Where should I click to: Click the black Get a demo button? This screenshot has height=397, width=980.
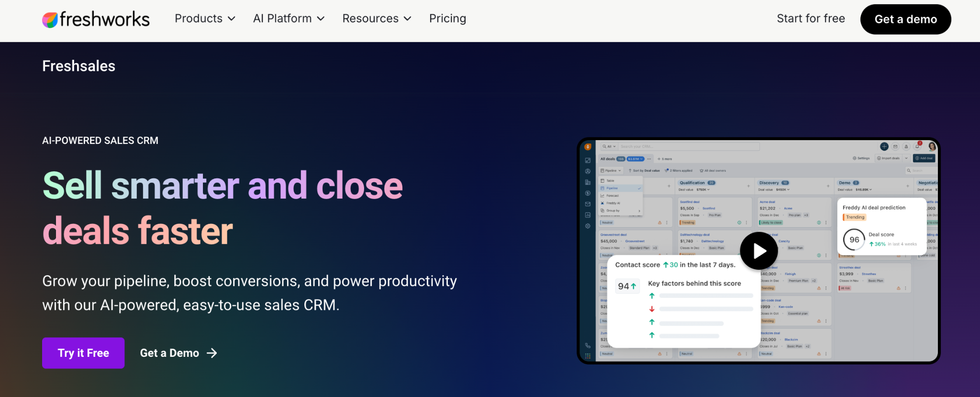coord(905,19)
